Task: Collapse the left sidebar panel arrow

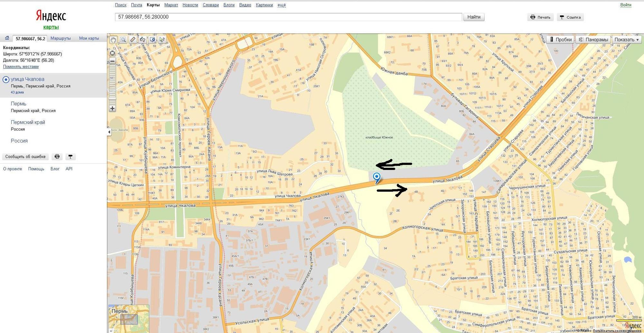Action: (109, 132)
